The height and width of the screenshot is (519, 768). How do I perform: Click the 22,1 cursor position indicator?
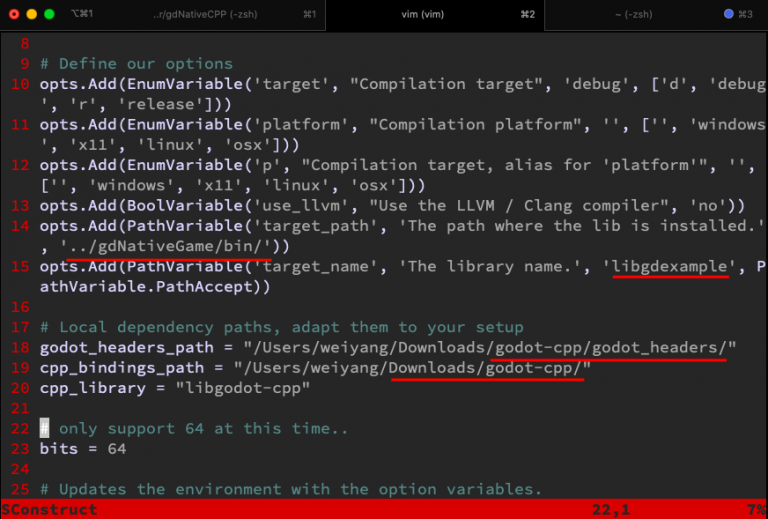click(611, 510)
